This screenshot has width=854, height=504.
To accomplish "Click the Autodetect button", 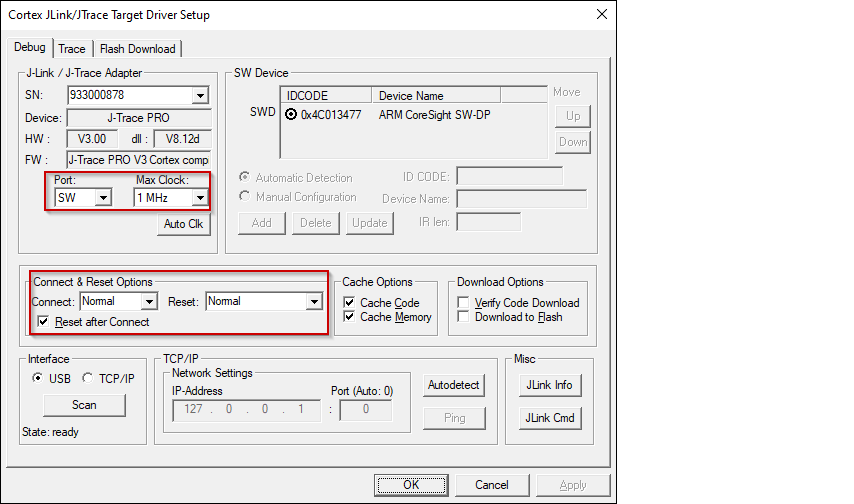I will point(454,385).
